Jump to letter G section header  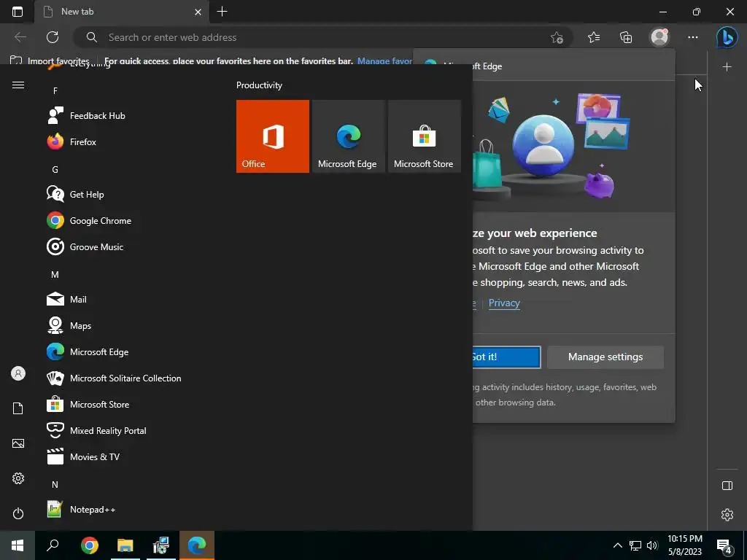(x=55, y=169)
